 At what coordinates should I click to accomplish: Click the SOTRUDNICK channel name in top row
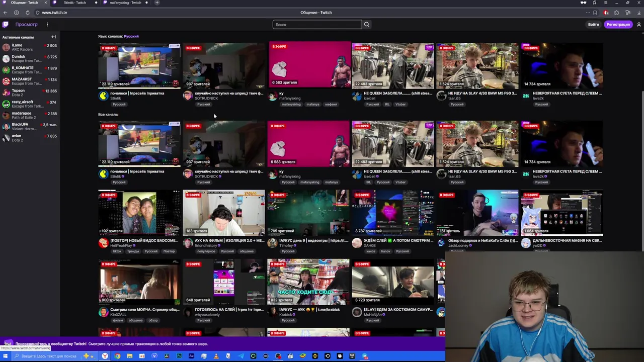206,99
